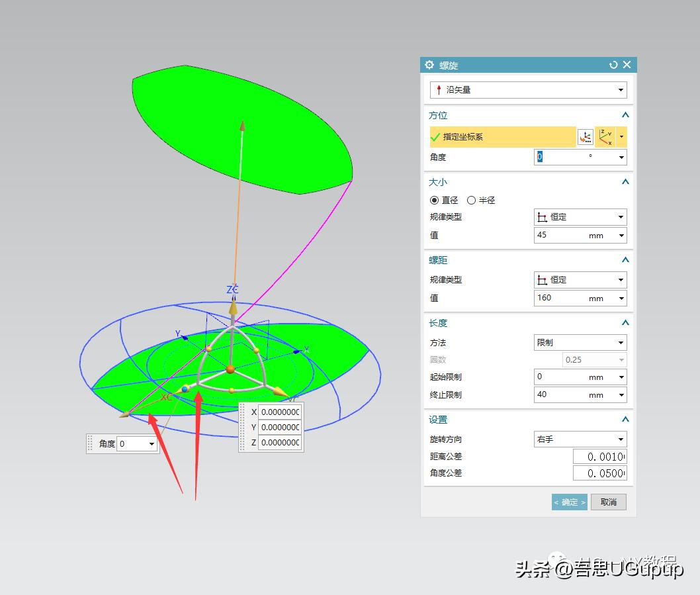Collapse the 大小 section
The height and width of the screenshot is (595, 700).
pos(625,182)
